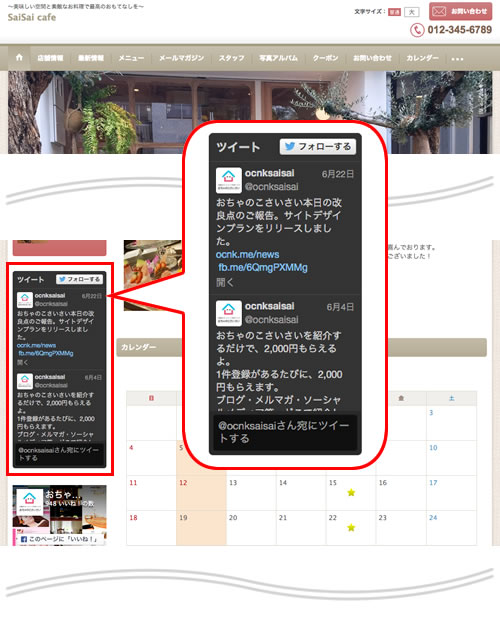This screenshot has width=500, height=632.
Task: Click the star icon on date 22
Action: (x=351, y=528)
